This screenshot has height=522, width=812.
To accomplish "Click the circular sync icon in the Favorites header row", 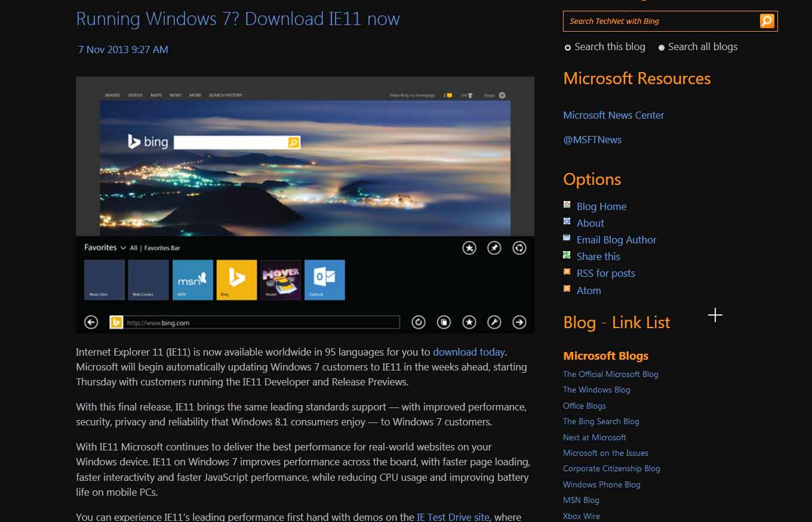I will pyautogui.click(x=519, y=248).
